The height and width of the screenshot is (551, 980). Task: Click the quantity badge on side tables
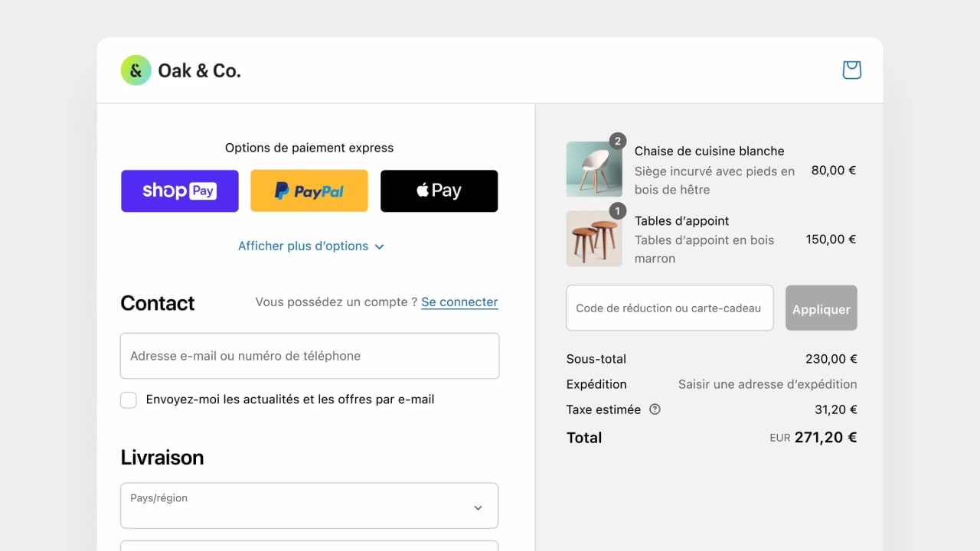pos(618,210)
